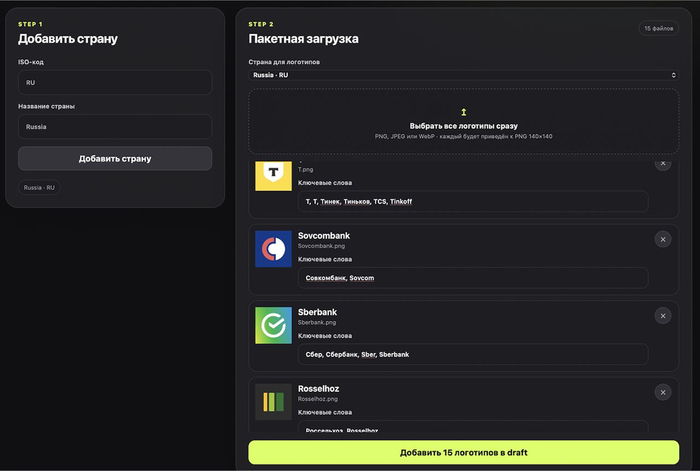The width and height of the screenshot is (700, 471).
Task: Click the 15 файлов counter badge
Action: coord(658,28)
